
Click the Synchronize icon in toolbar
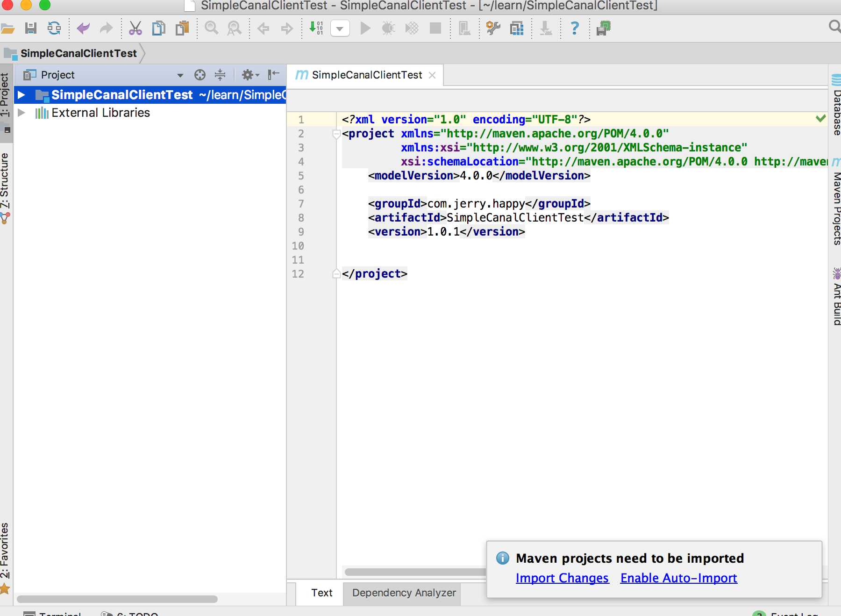pyautogui.click(x=54, y=29)
